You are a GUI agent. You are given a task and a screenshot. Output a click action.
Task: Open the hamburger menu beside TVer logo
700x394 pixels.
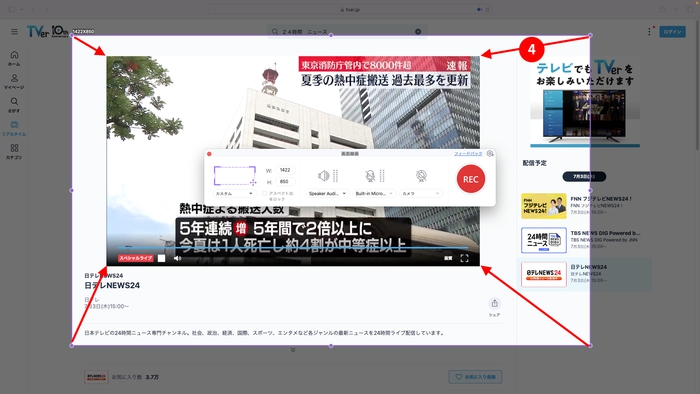click(14, 32)
